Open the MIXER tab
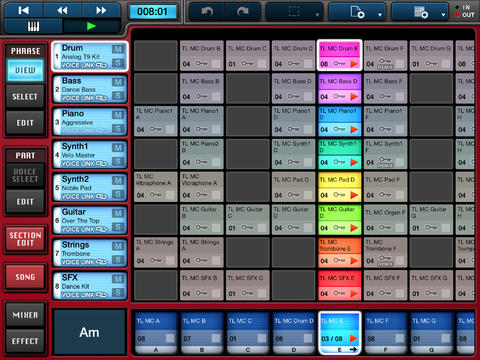 [x=25, y=315]
